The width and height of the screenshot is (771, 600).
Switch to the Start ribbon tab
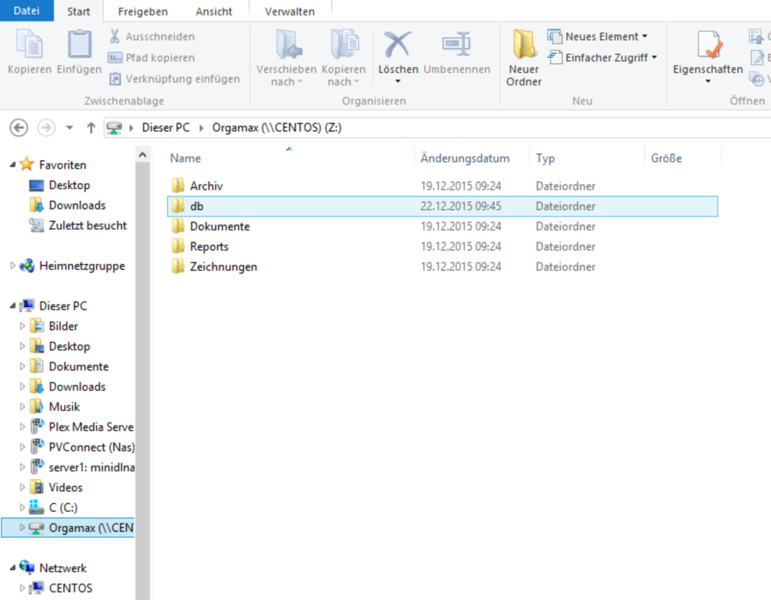click(79, 11)
